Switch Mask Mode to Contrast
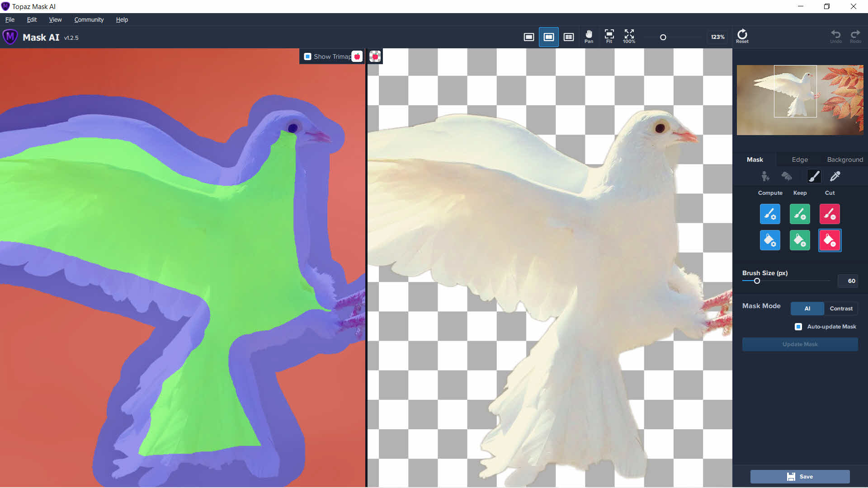868x488 pixels. pyautogui.click(x=841, y=309)
